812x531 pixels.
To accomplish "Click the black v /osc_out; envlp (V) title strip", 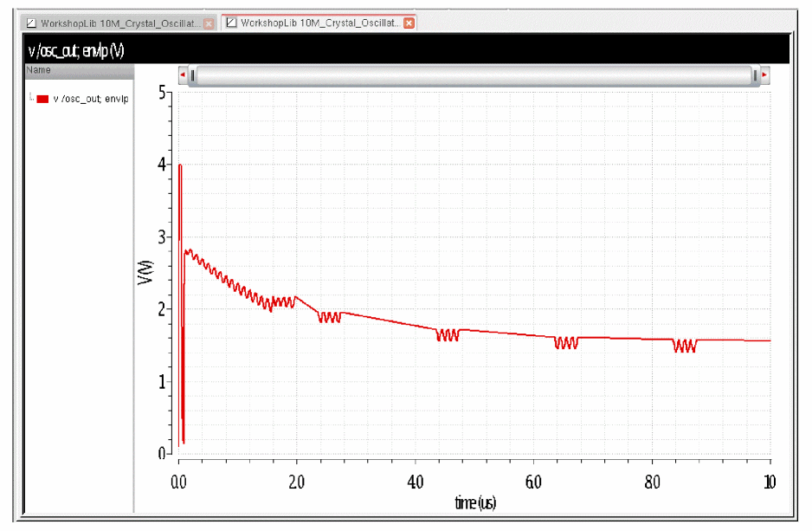I will click(408, 50).
